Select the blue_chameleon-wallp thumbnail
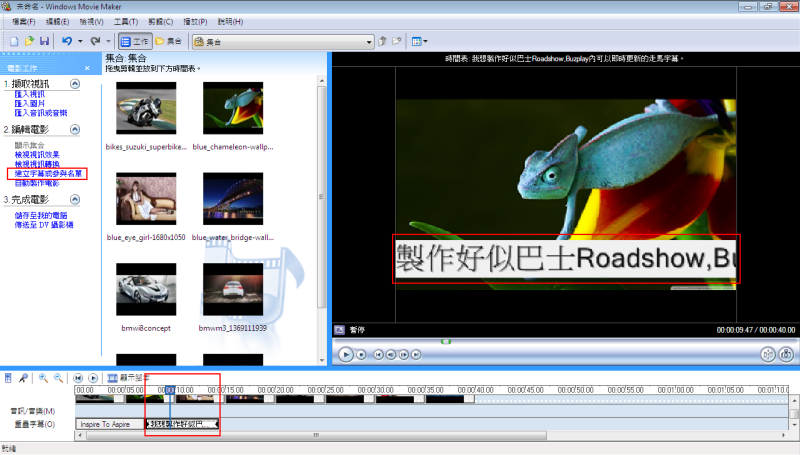The height and width of the screenshot is (455, 800). (x=233, y=108)
